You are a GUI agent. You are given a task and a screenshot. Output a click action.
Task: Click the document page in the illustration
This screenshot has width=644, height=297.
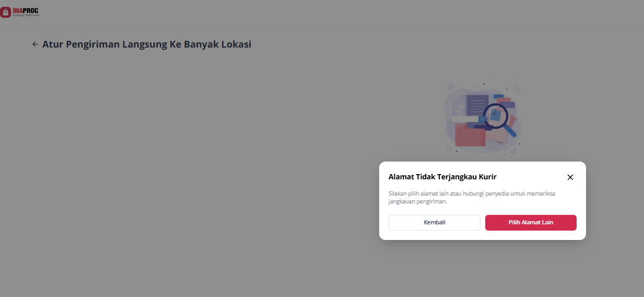tap(476, 105)
